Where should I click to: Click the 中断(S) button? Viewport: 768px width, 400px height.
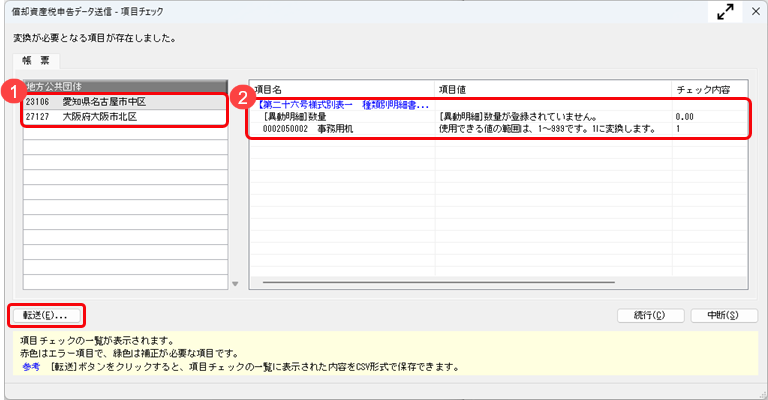[723, 315]
